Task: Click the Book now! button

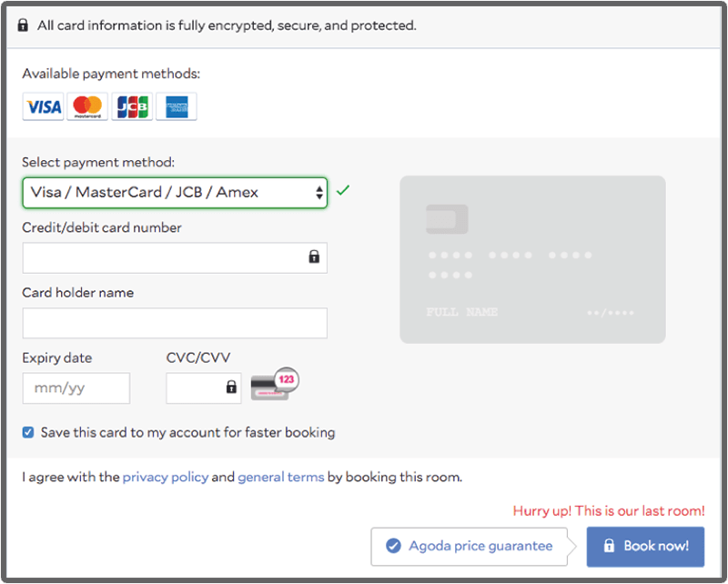Action: point(645,546)
